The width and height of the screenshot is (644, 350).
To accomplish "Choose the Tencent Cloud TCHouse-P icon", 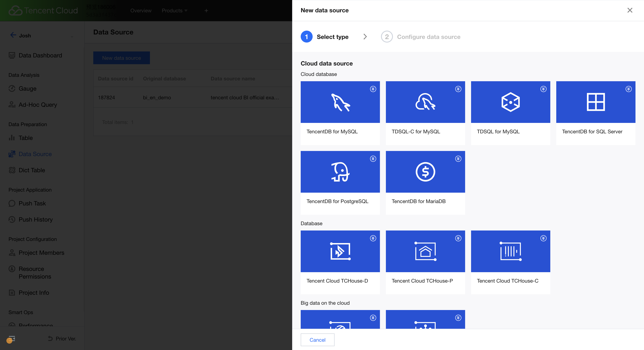I will 425,251.
